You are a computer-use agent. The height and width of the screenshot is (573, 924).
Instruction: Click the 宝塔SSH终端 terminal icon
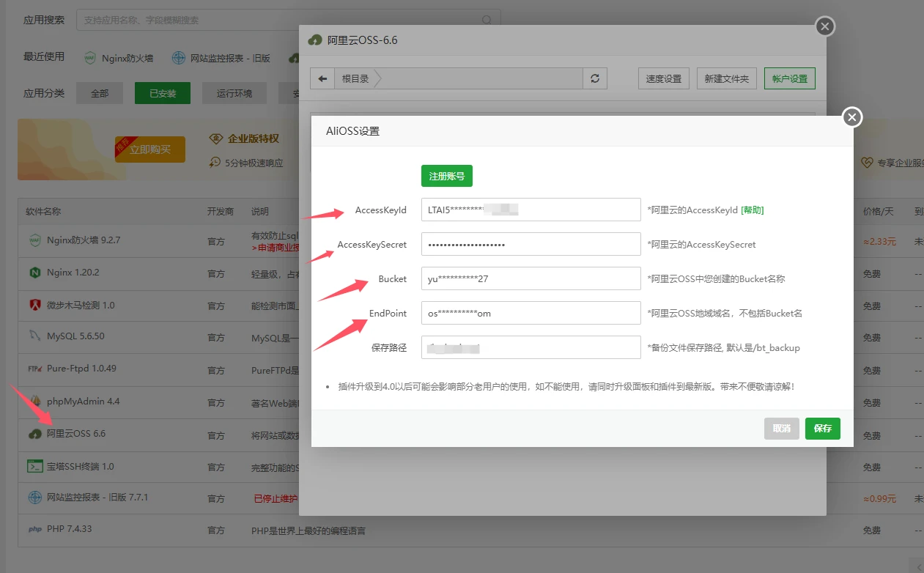(x=34, y=466)
